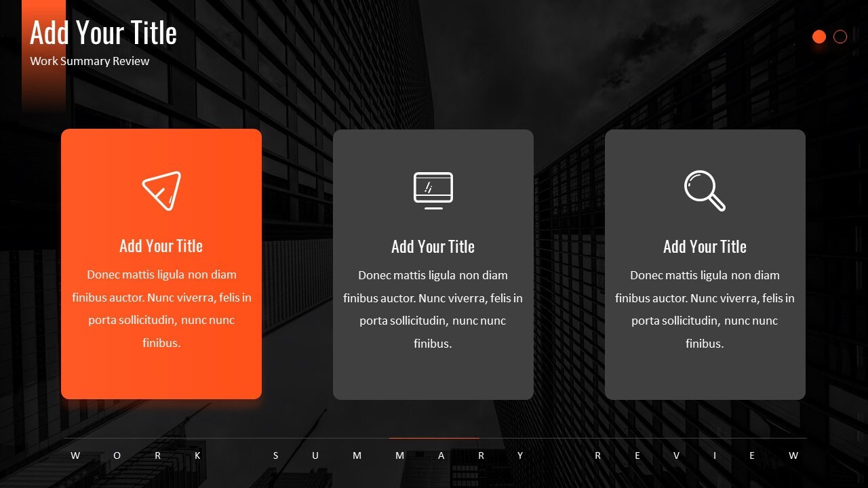Click the body text on the middle card
Image resolution: width=868 pixels, height=488 pixels.
point(433,309)
